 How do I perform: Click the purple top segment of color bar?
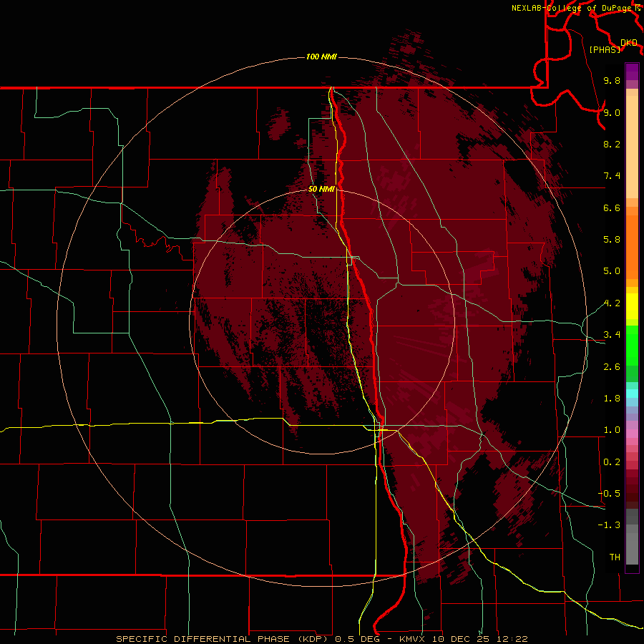632,72
